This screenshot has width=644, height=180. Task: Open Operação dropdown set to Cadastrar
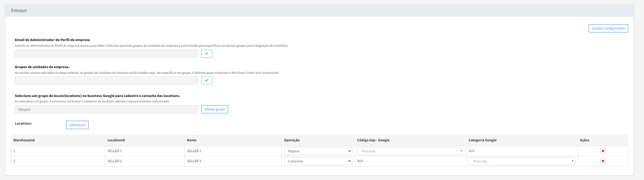click(x=318, y=161)
